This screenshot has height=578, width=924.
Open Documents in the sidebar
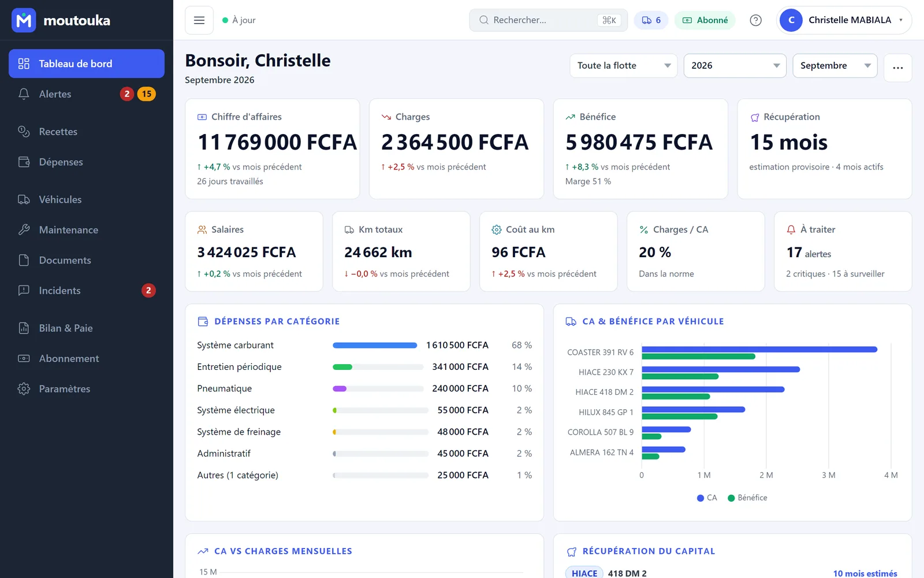(x=87, y=260)
